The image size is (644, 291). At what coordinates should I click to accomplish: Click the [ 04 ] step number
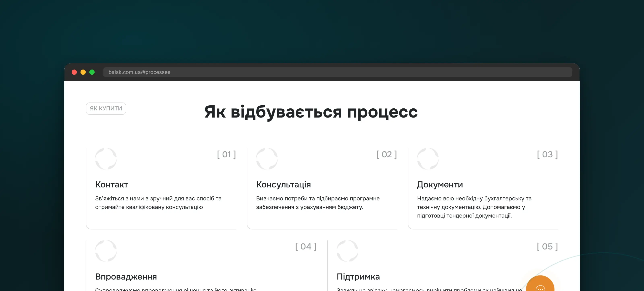tap(306, 246)
